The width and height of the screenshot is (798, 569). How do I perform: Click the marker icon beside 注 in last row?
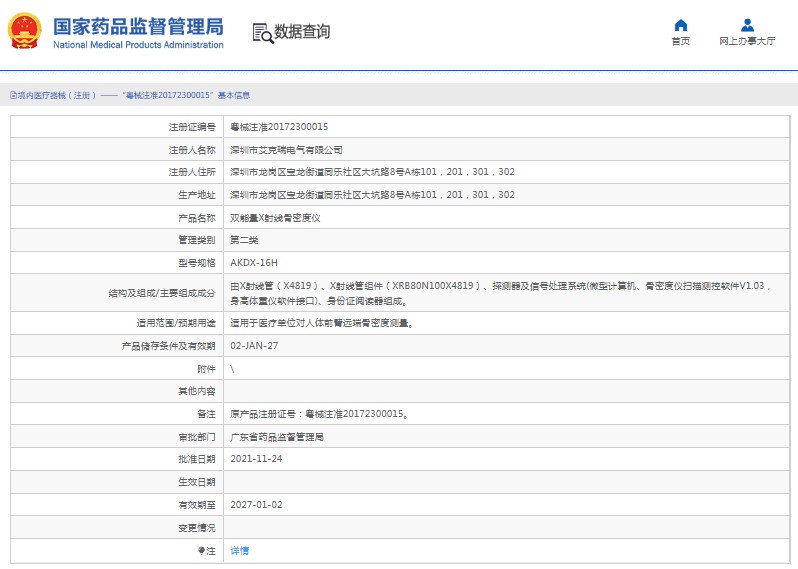coord(201,551)
